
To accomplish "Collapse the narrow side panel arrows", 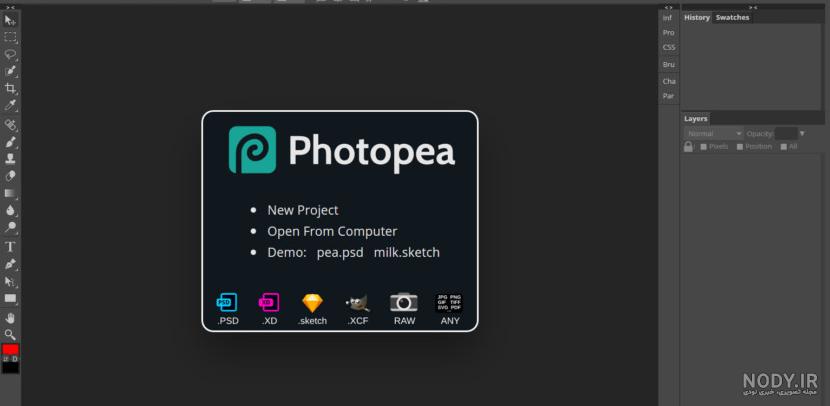I will [x=669, y=7].
